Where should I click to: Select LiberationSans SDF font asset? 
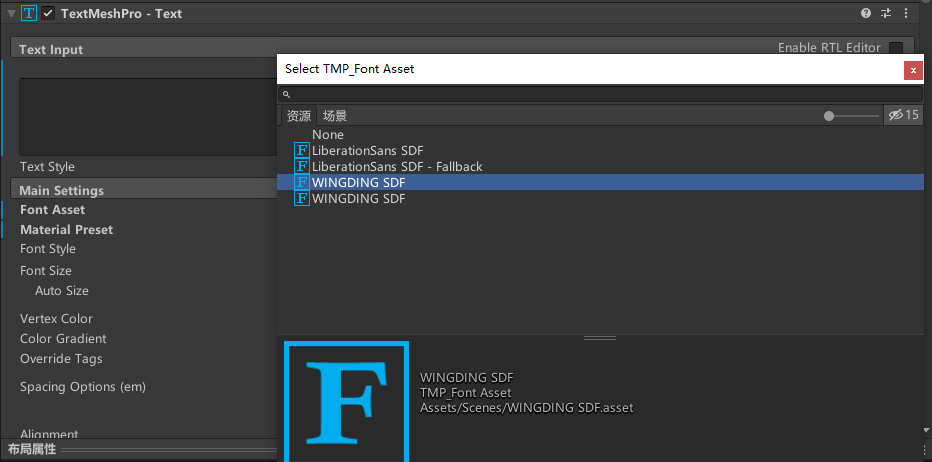tap(600, 150)
